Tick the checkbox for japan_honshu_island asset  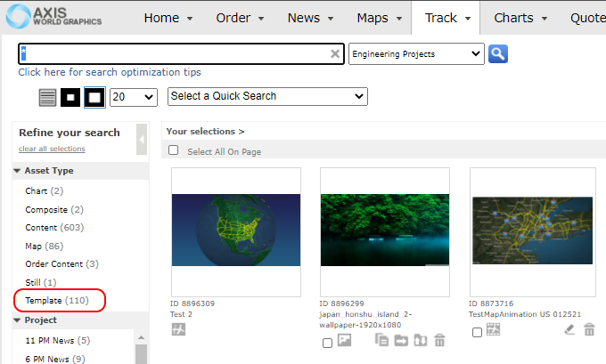[x=327, y=343]
